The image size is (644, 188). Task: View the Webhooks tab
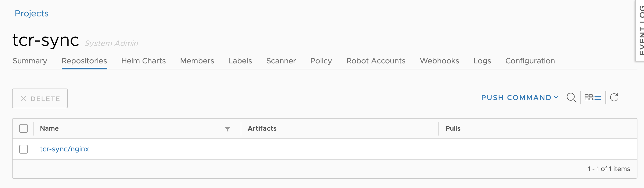pyautogui.click(x=439, y=61)
